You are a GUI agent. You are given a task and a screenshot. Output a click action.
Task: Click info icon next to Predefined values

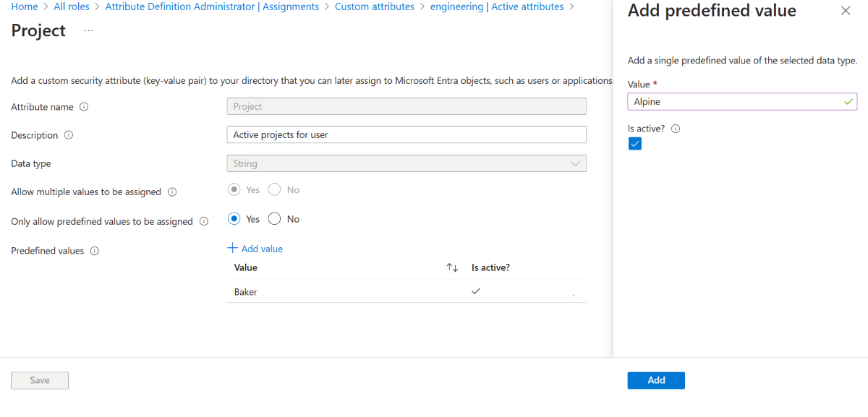click(94, 252)
